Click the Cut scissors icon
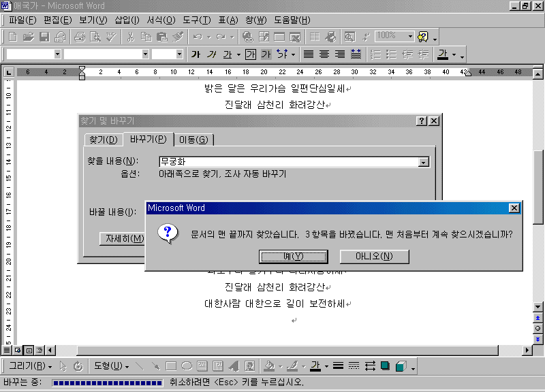Viewport: 545px width, 392px height. tap(130, 37)
